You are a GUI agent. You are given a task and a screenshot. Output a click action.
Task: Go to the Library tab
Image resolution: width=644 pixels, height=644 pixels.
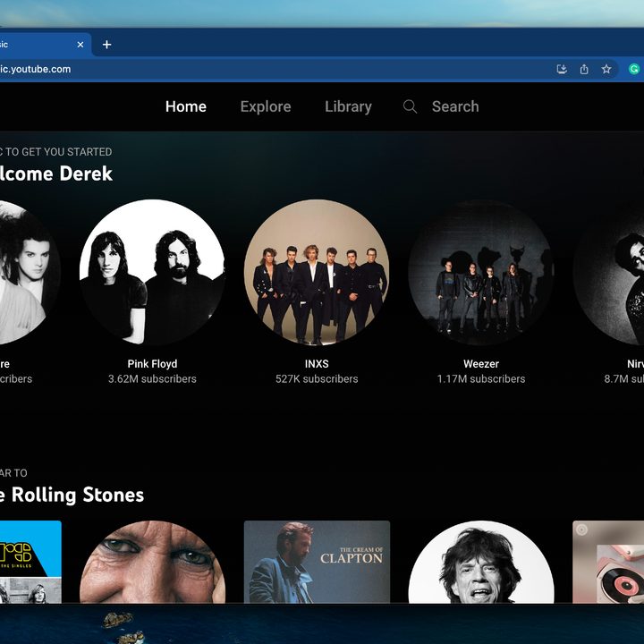coord(348,106)
